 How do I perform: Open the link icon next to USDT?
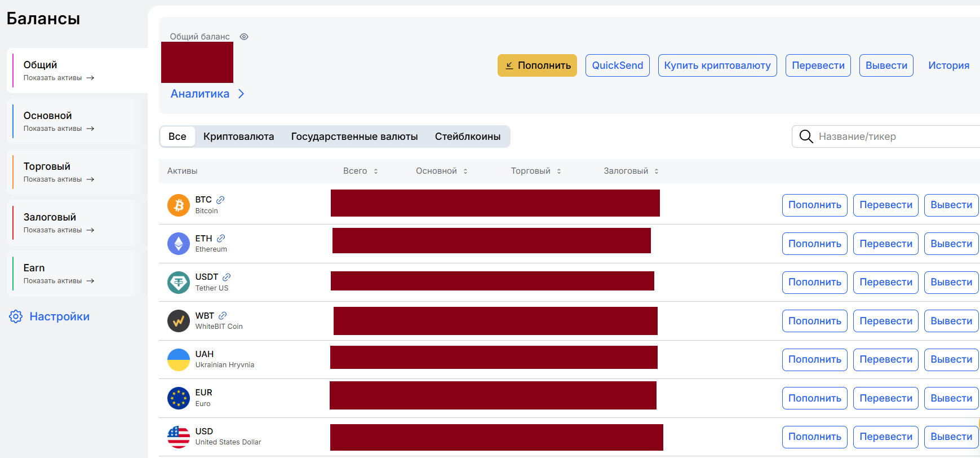(227, 277)
